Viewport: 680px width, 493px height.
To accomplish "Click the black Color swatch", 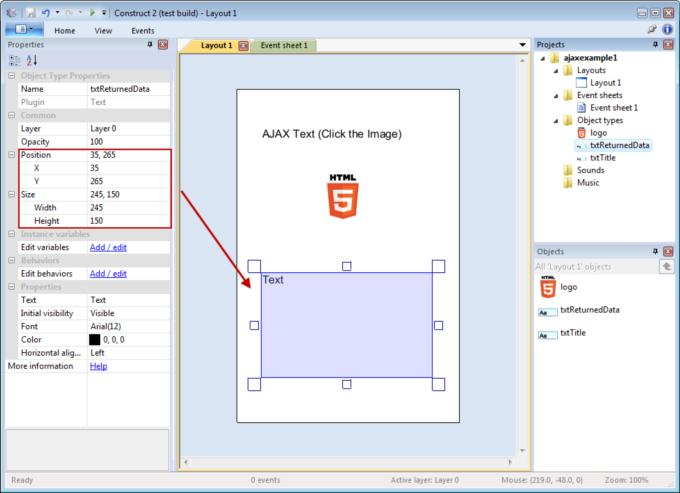I will coord(95,340).
